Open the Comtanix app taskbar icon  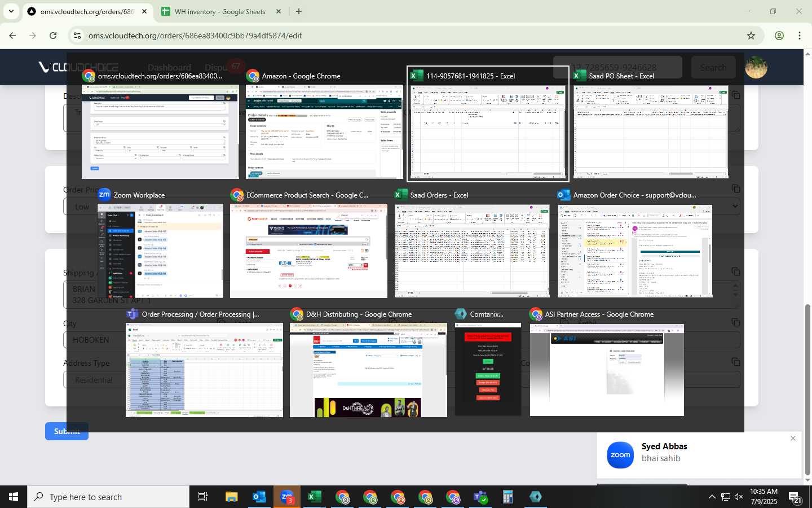536,497
